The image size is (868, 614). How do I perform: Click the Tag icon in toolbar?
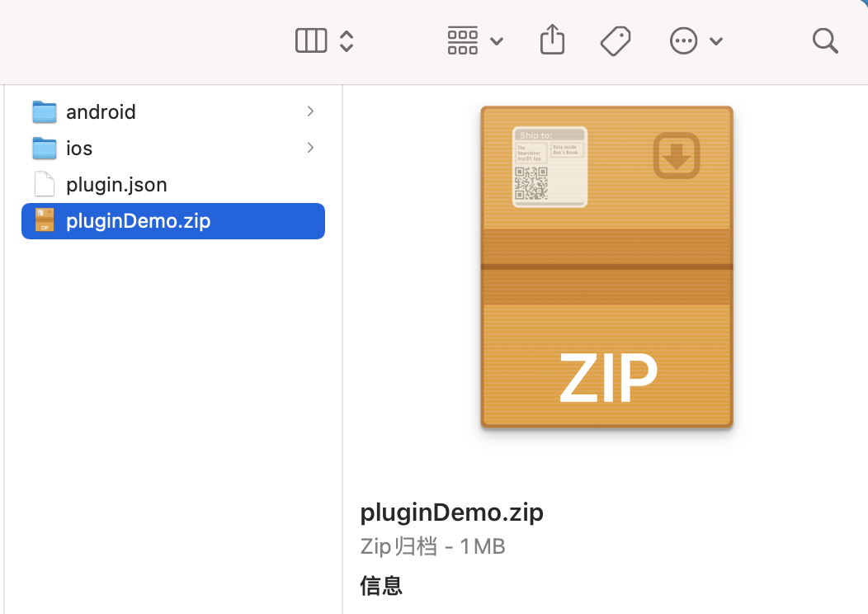pyautogui.click(x=616, y=41)
